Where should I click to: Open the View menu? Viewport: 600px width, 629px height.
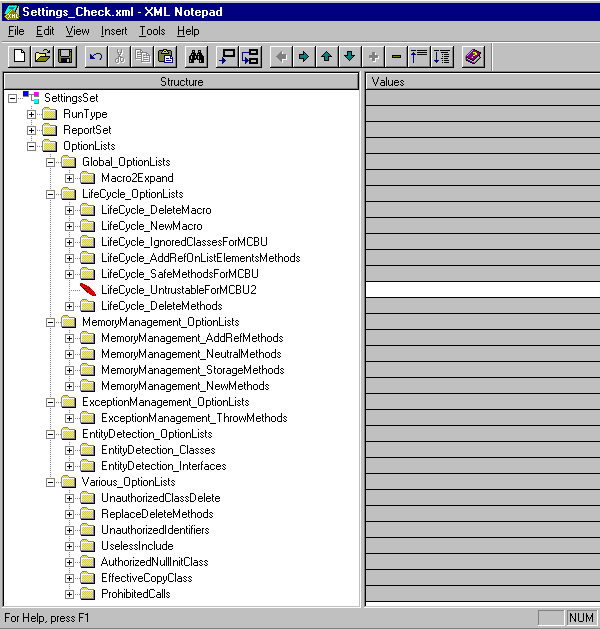tap(77, 31)
